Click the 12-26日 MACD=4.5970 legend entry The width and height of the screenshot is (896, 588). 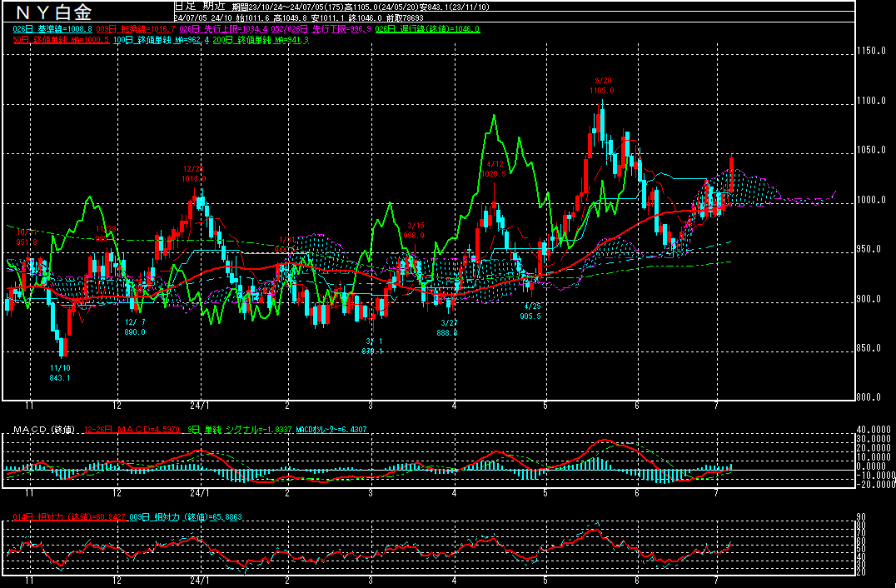pyautogui.click(x=131, y=430)
